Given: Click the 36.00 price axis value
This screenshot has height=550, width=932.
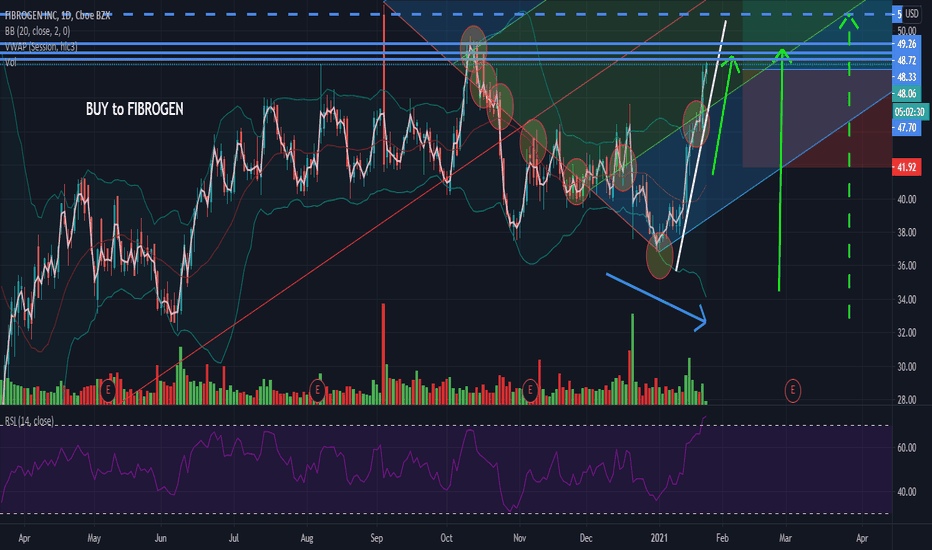Looking at the screenshot, I should tap(906, 266).
